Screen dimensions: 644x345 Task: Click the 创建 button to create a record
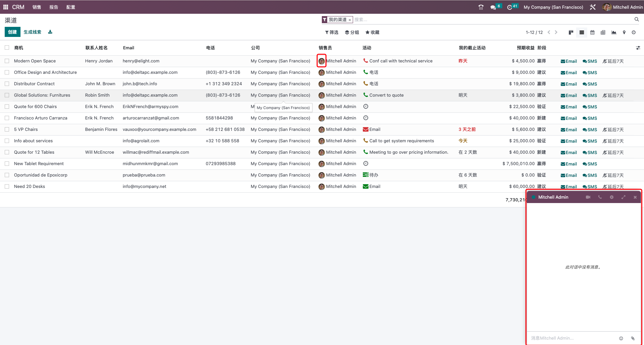[x=12, y=32]
